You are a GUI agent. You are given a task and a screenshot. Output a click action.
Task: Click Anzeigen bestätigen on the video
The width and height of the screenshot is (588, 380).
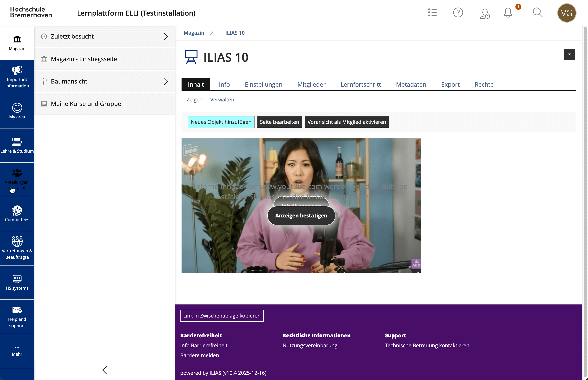pyautogui.click(x=301, y=216)
